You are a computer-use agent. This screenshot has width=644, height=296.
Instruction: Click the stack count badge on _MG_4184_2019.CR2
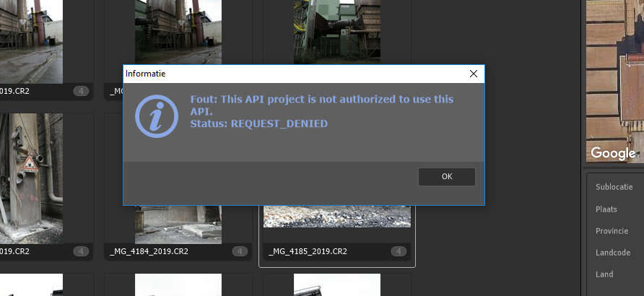click(240, 251)
